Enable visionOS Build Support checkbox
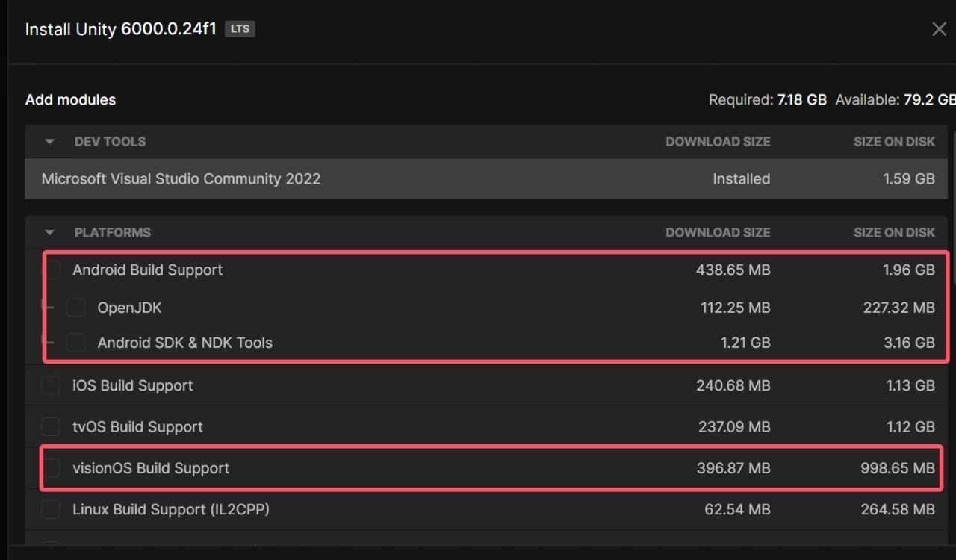 click(x=51, y=468)
